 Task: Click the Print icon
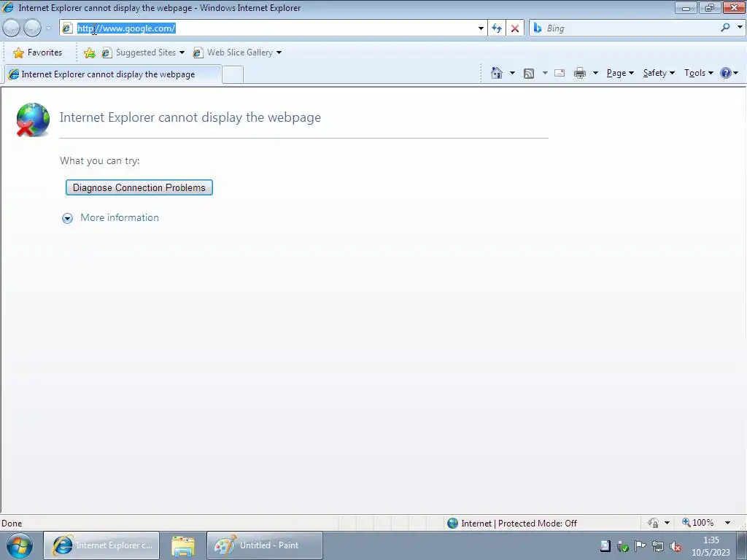pos(580,73)
